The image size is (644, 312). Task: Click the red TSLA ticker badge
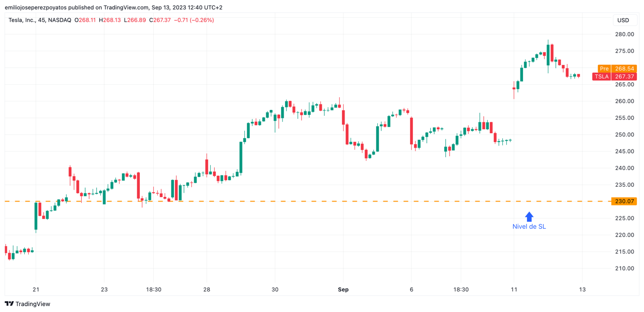(x=601, y=77)
